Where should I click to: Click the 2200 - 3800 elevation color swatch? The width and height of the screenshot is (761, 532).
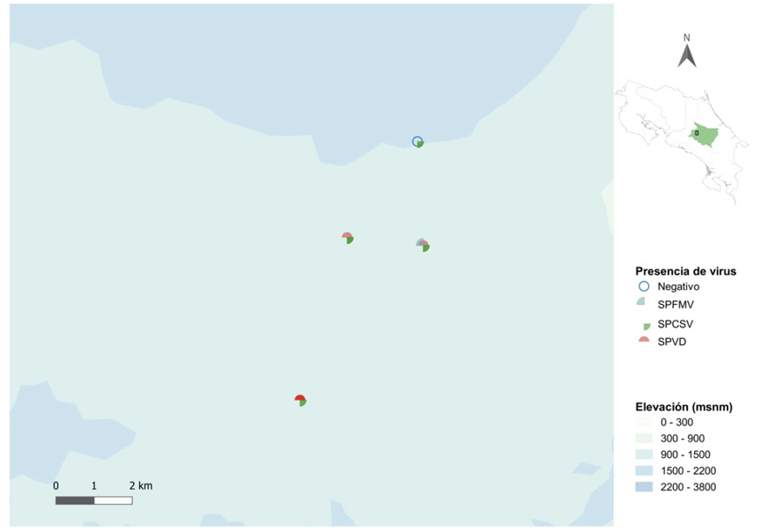tap(645, 486)
